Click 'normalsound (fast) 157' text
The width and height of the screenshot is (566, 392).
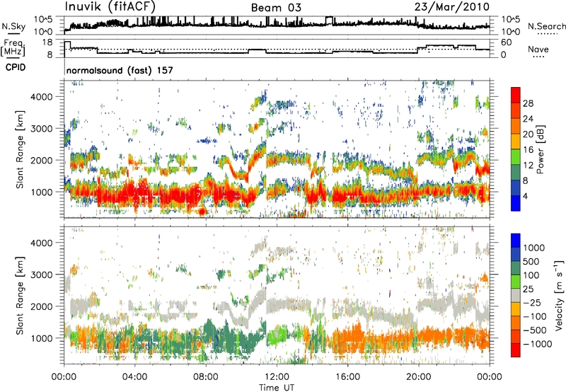pyautogui.click(x=120, y=70)
